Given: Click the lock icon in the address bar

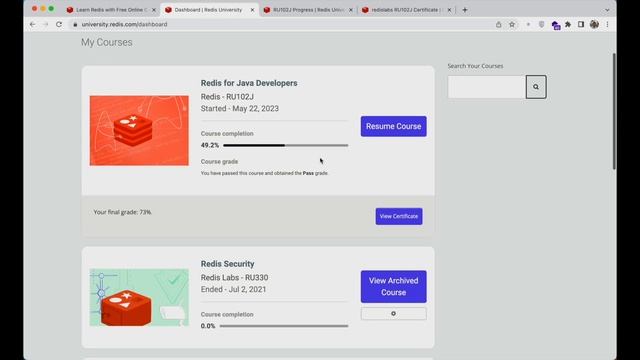Looking at the screenshot, I should pyautogui.click(x=75, y=24).
